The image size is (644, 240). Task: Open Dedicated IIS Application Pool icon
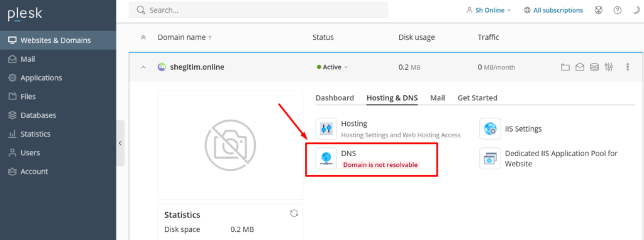point(490,159)
